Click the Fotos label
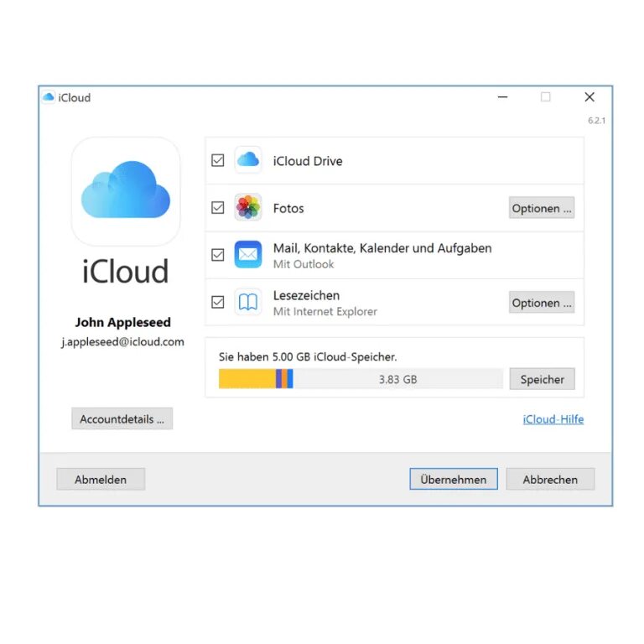The image size is (644, 644). 288,208
